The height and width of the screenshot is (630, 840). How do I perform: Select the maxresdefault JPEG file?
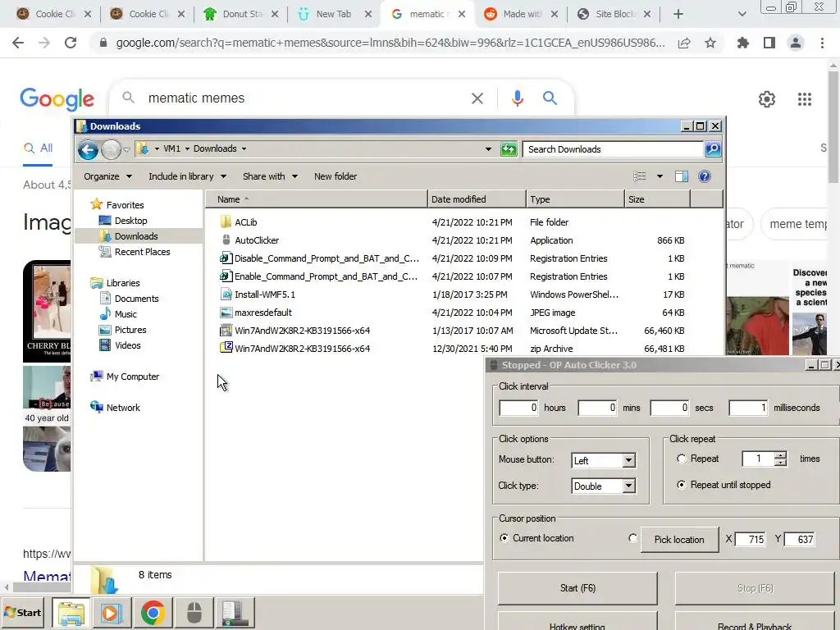pyautogui.click(x=263, y=313)
